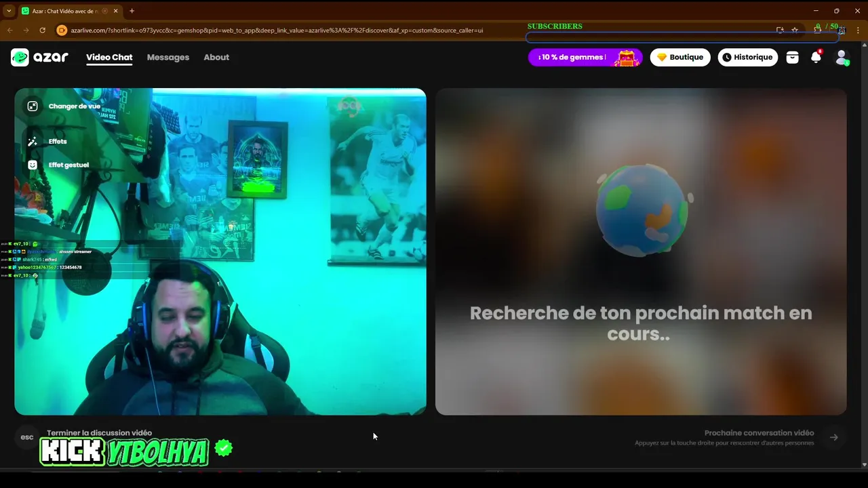Screen dimensions: 868x488
Task: Open the Chrome three-dot menu
Action: click(859, 30)
